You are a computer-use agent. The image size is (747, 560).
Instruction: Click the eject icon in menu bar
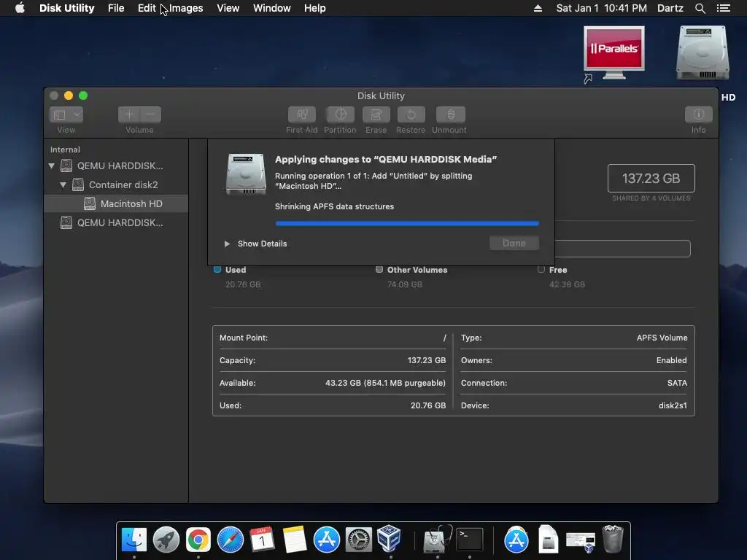[x=538, y=8]
